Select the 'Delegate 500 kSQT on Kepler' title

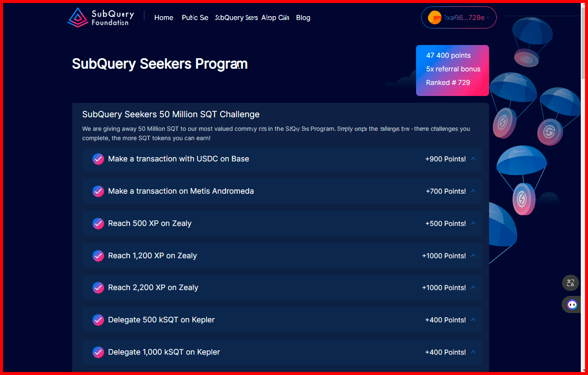click(161, 320)
